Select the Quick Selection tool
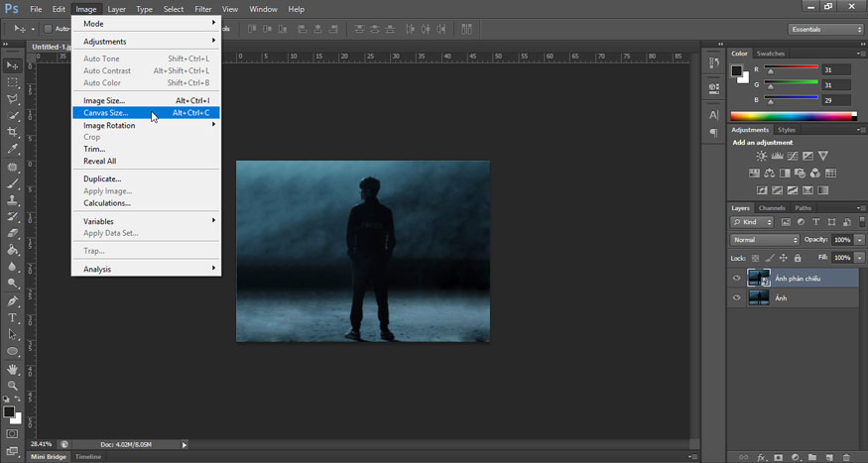Viewport: 868px width, 463px height. tap(12, 116)
